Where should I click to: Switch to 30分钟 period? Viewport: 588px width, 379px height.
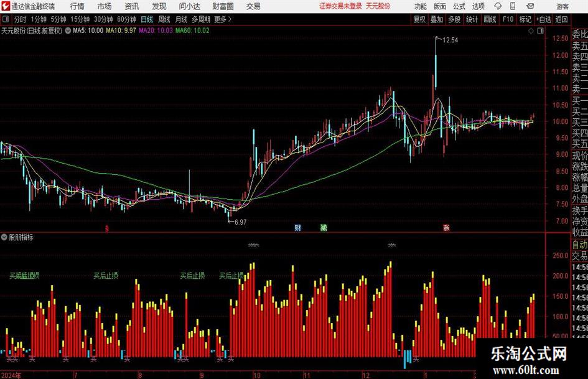(103, 19)
